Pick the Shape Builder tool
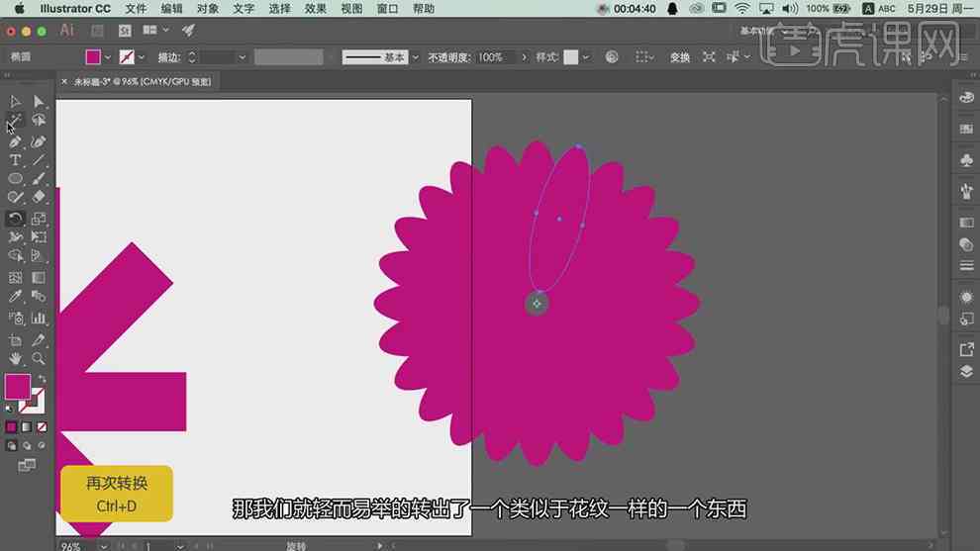This screenshot has width=980, height=551. click(x=15, y=255)
